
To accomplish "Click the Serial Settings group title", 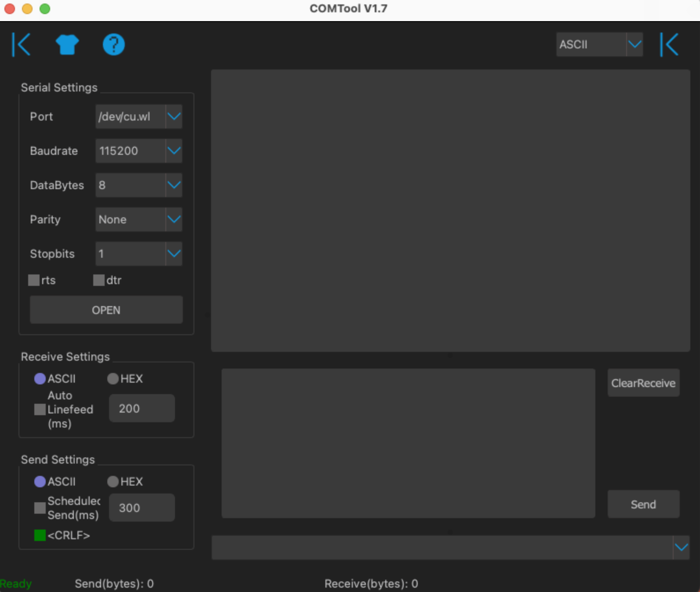I will coord(59,88).
